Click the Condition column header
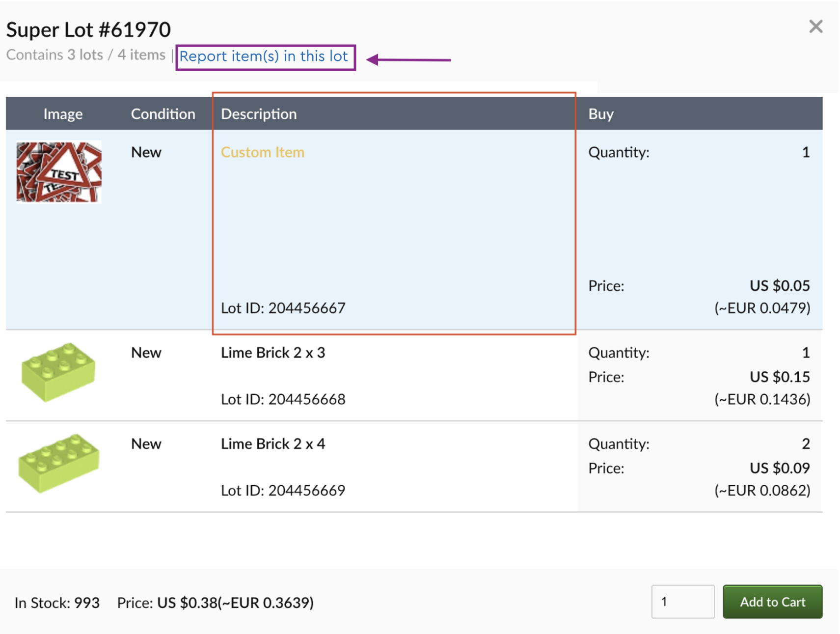Viewport: 840px width, 634px height. (163, 114)
